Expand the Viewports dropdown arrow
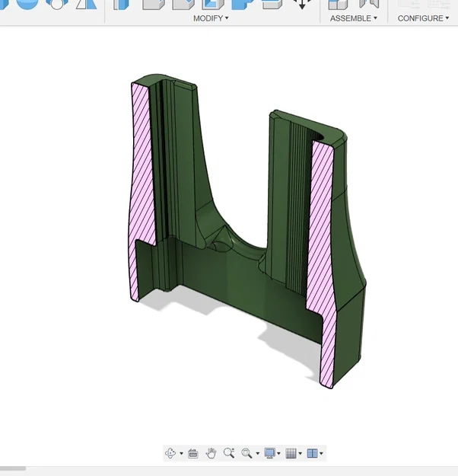Viewport: 458px width, 476px height. [x=321, y=454]
